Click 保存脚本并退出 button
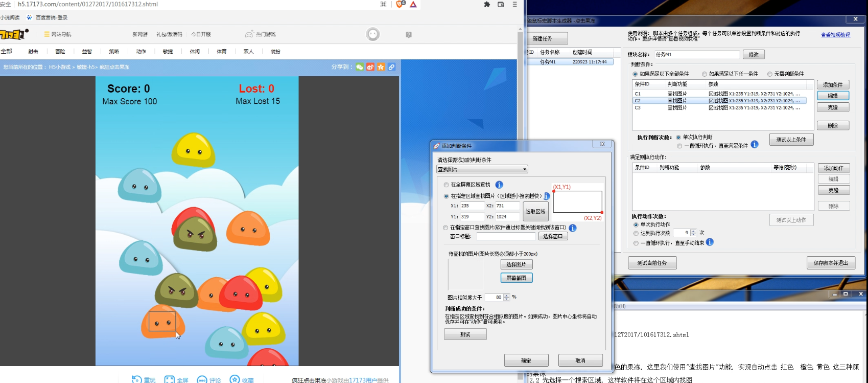The height and width of the screenshot is (383, 868). [831, 263]
